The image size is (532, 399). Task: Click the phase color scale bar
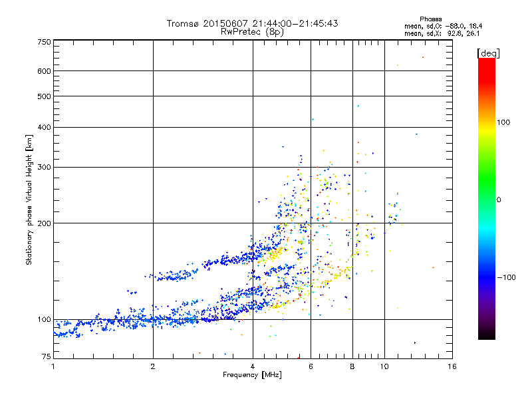(x=487, y=198)
